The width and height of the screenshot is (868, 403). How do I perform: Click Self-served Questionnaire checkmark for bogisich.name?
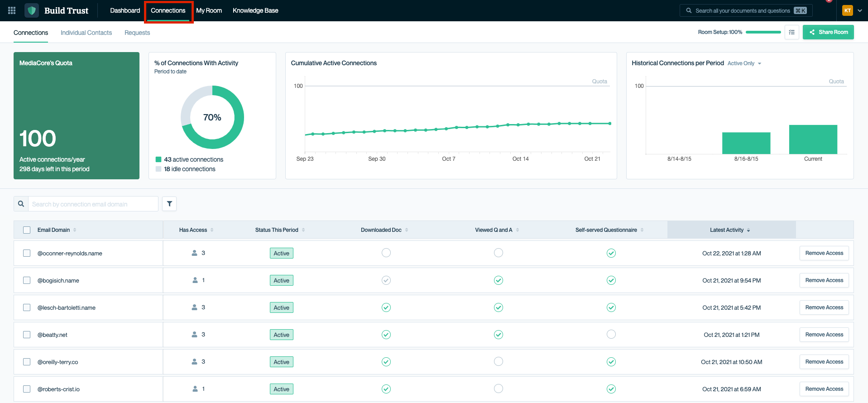(x=611, y=280)
